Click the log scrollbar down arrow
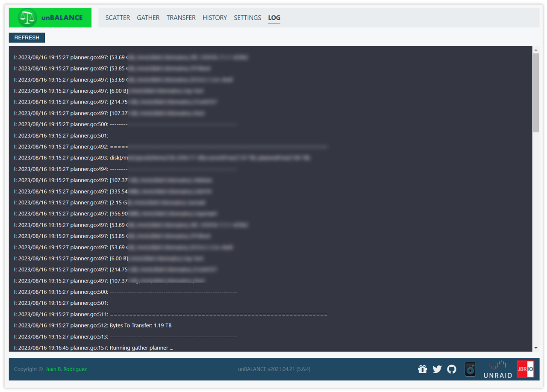This screenshot has height=392, width=547. pos(536,348)
